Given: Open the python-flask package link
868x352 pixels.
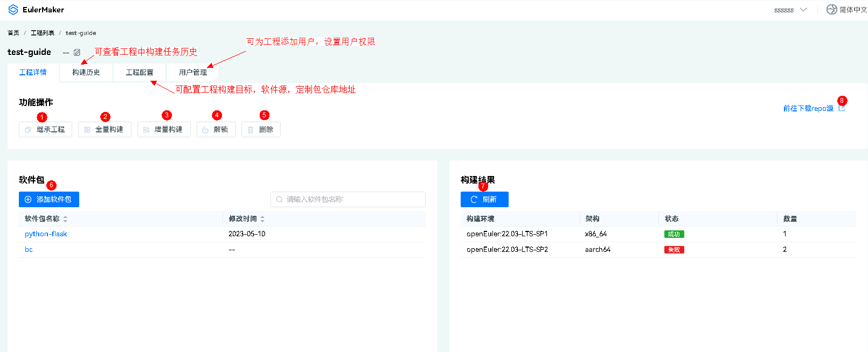Looking at the screenshot, I should (46, 234).
